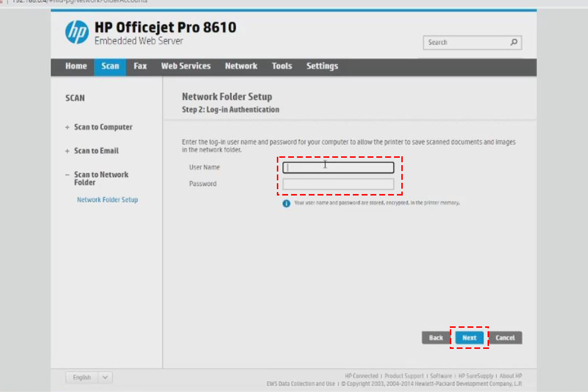The width and height of the screenshot is (588, 392).
Task: Click the HP logo icon
Action: click(77, 32)
